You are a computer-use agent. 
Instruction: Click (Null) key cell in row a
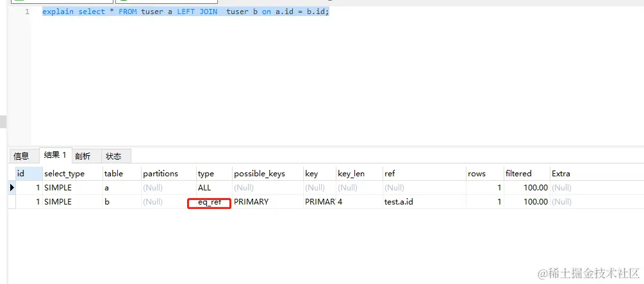(320, 188)
